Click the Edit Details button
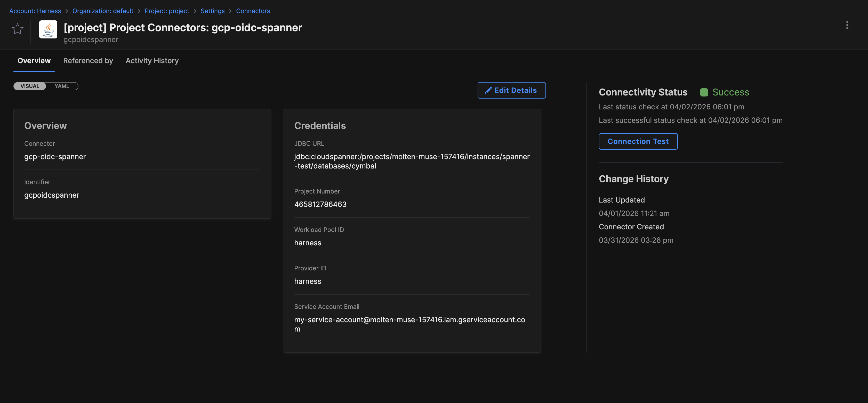This screenshot has width=868, height=403. tap(511, 90)
